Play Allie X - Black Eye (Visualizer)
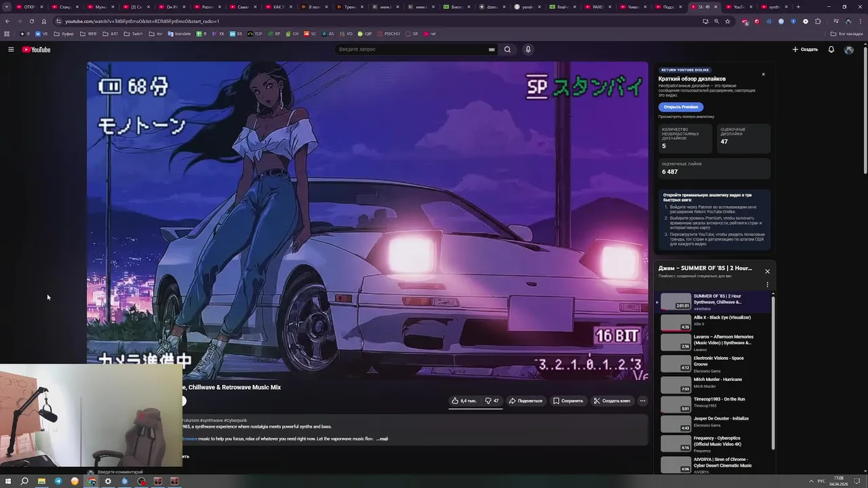The height and width of the screenshot is (488, 868). click(x=712, y=321)
